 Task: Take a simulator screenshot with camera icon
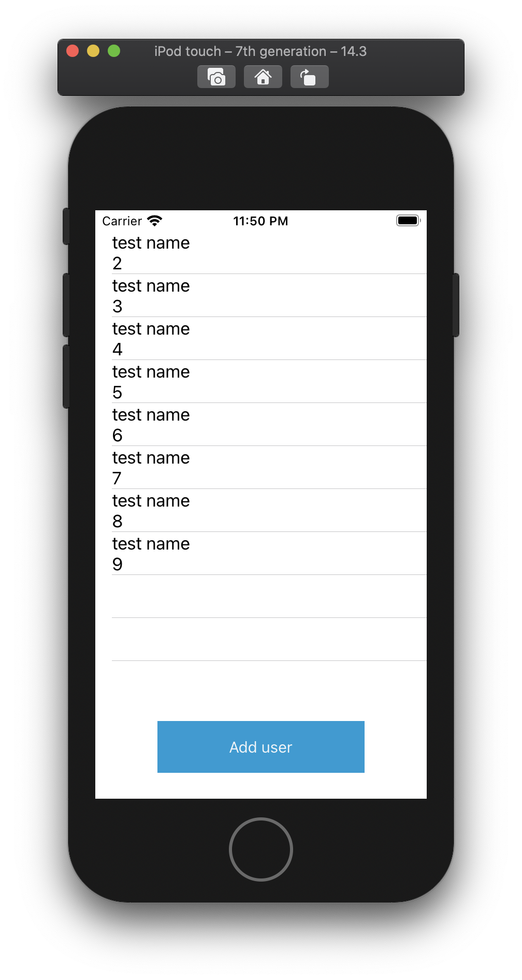coord(216,77)
